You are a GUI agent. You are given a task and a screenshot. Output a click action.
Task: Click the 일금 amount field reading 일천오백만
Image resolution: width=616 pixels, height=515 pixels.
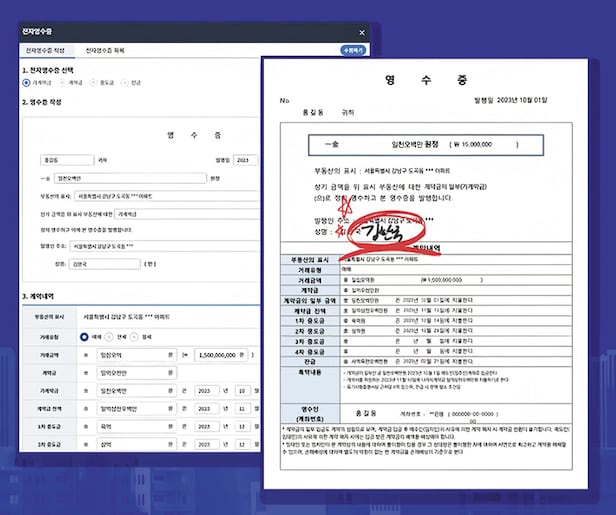click(x=132, y=178)
